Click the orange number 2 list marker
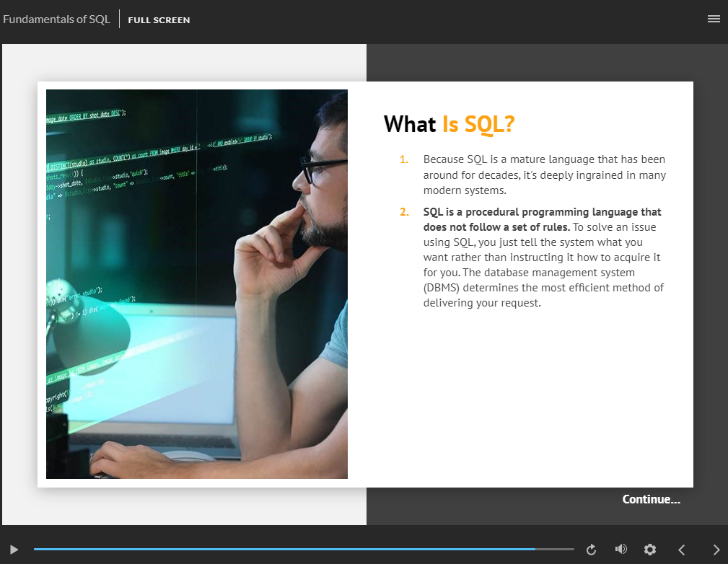Screen dimensions: 728x564 coord(404,212)
